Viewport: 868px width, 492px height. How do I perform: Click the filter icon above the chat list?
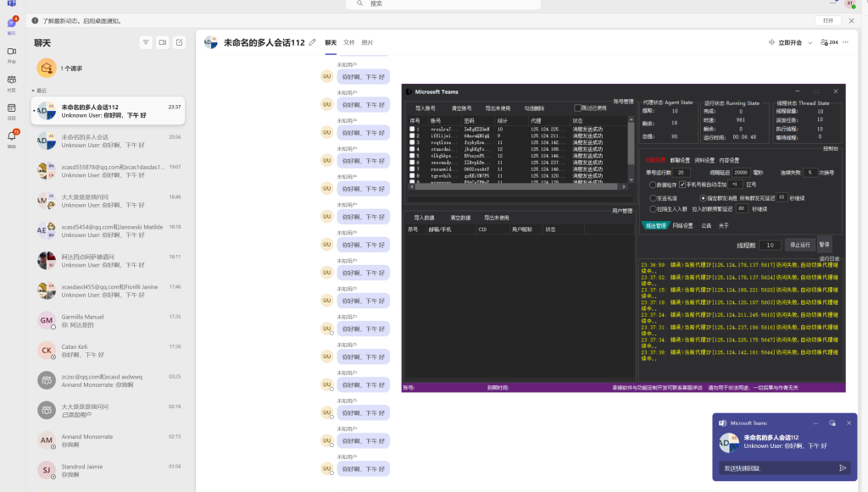[146, 42]
